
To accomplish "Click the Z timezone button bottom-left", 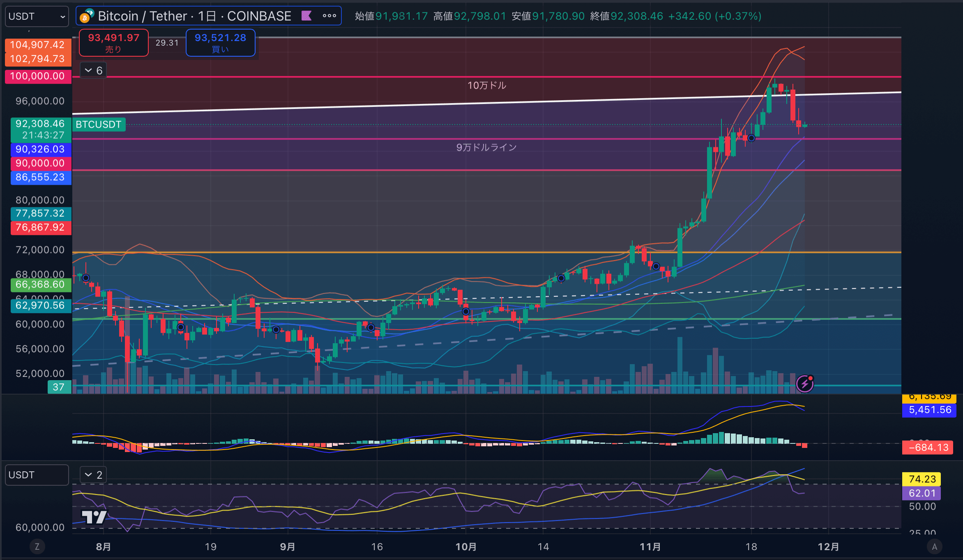I will coord(37,546).
